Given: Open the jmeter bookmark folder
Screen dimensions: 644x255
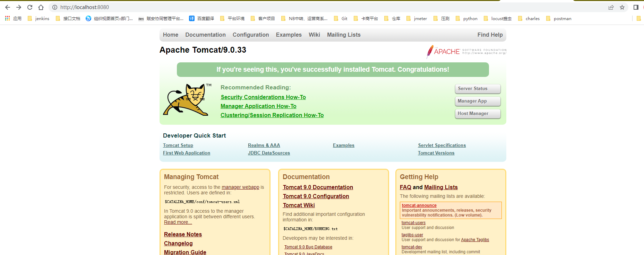Looking at the screenshot, I should point(417,18).
